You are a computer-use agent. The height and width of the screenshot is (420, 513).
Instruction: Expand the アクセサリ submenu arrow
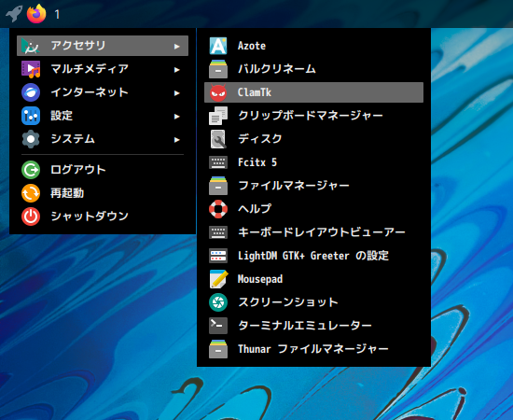tap(176, 46)
